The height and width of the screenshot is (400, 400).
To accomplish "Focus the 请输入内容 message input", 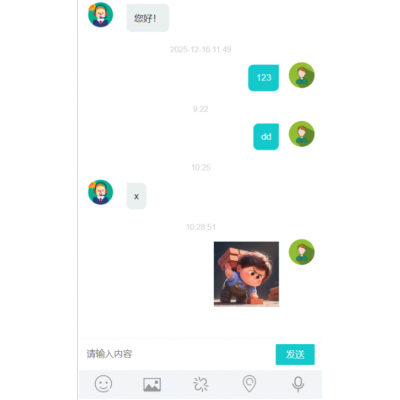I will (177, 354).
